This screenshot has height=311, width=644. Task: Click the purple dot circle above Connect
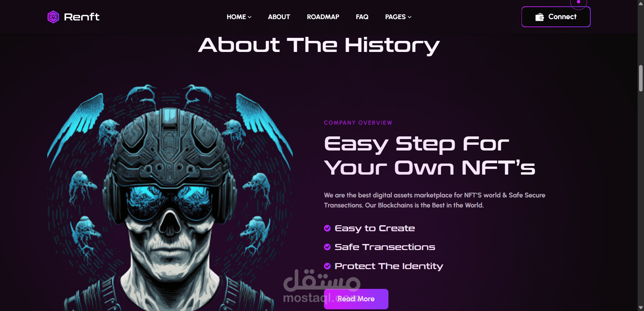pyautogui.click(x=579, y=2)
